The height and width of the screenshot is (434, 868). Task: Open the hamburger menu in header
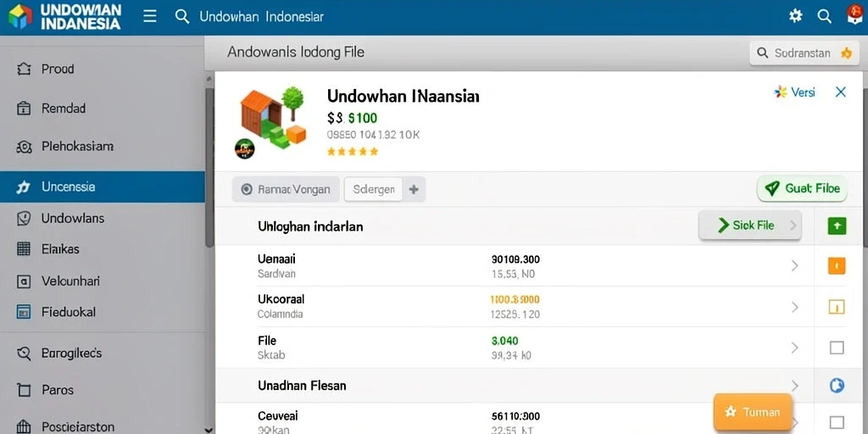[149, 16]
